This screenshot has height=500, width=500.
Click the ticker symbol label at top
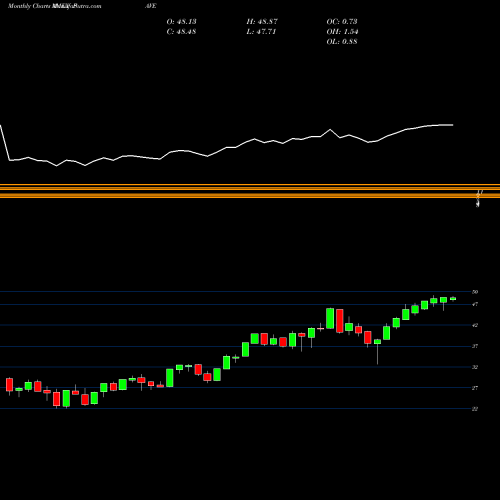click(x=151, y=6)
